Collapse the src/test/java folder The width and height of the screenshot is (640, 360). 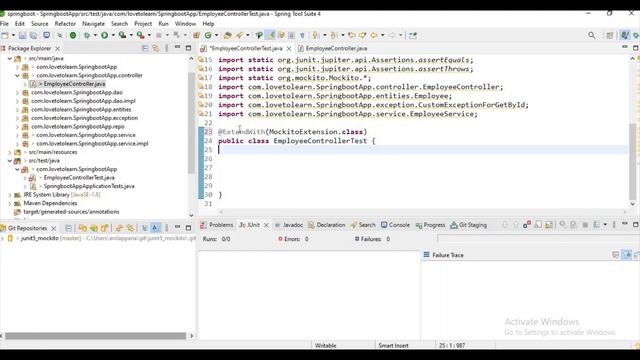pos(10,161)
